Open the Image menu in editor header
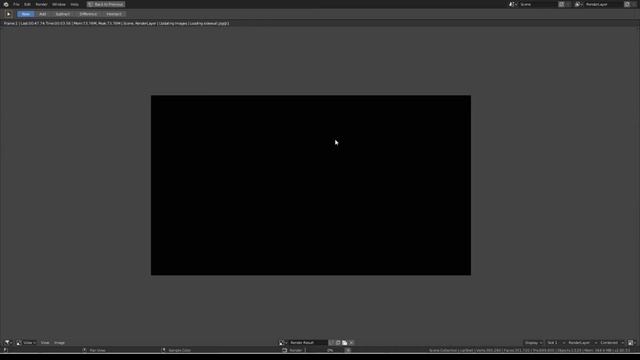This screenshot has height=360, width=640. (60, 343)
